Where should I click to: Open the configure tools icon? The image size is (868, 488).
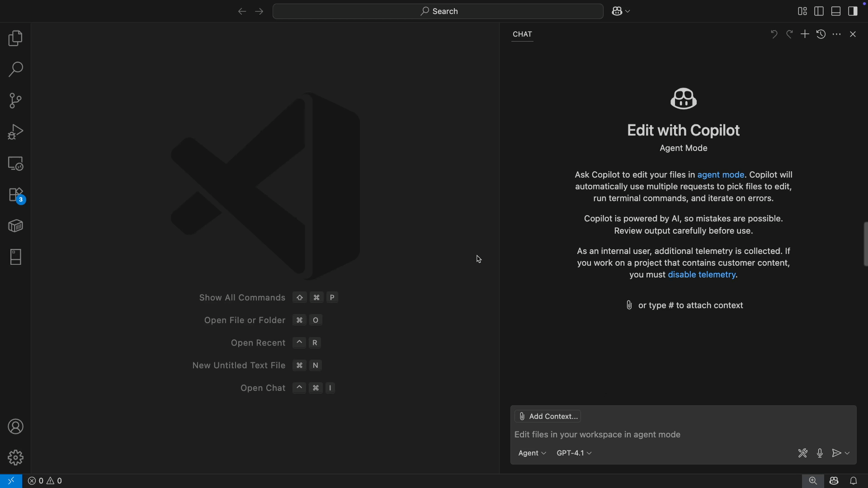tap(802, 453)
